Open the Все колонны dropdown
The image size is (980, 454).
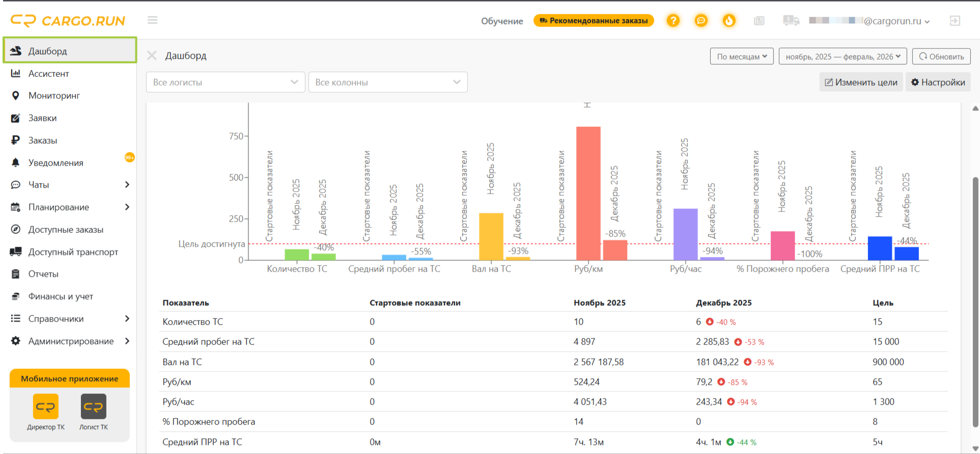(388, 82)
